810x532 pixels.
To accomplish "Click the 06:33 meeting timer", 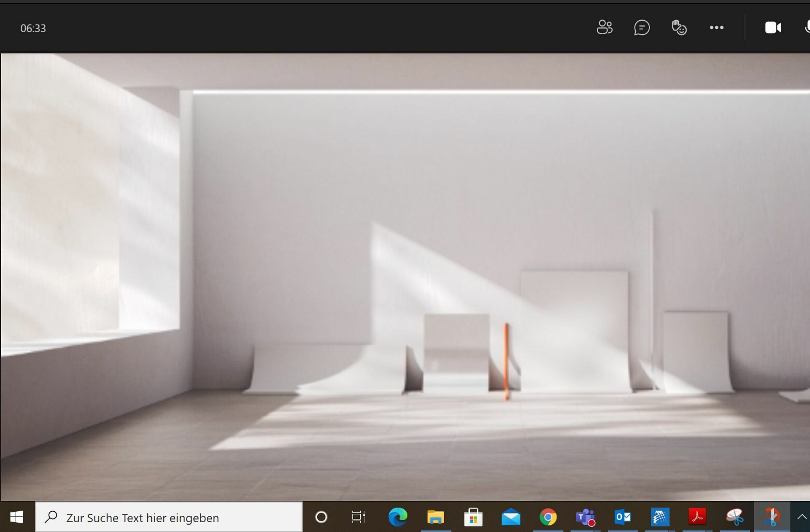I will point(33,28).
